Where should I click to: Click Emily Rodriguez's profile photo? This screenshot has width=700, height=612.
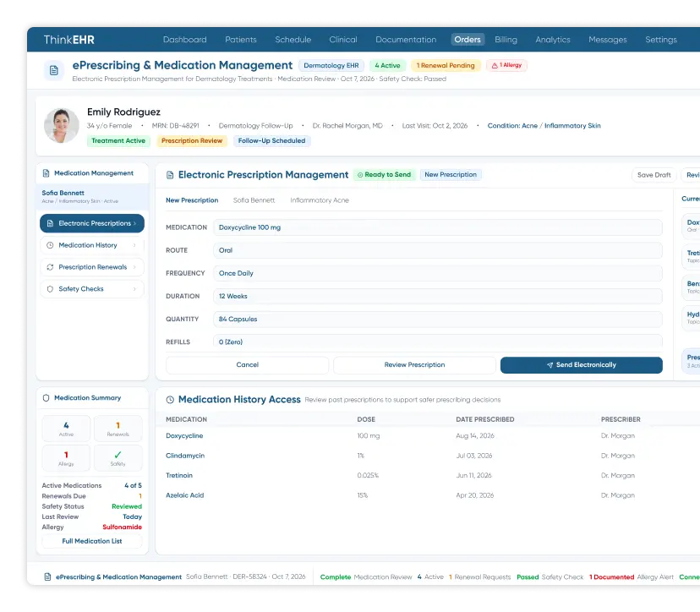tap(62, 125)
